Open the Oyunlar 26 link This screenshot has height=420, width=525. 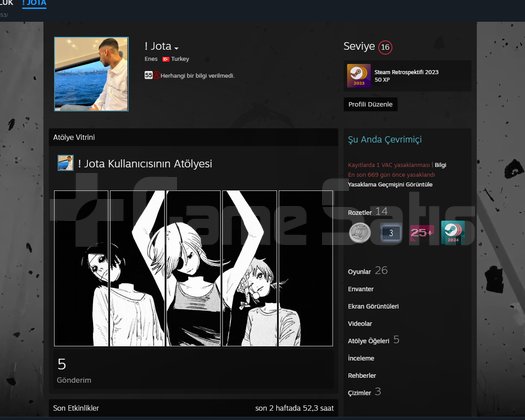tap(368, 271)
